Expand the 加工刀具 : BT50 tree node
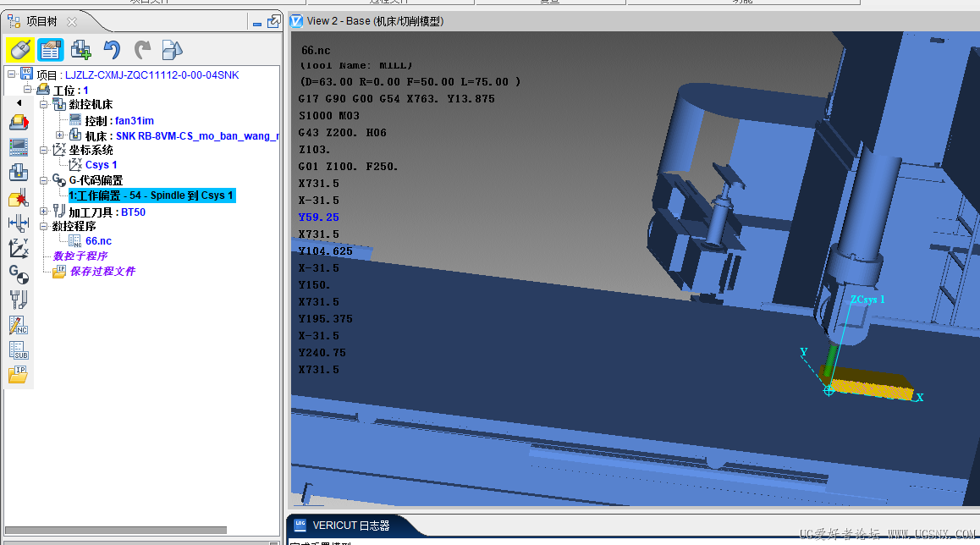 pos(44,212)
